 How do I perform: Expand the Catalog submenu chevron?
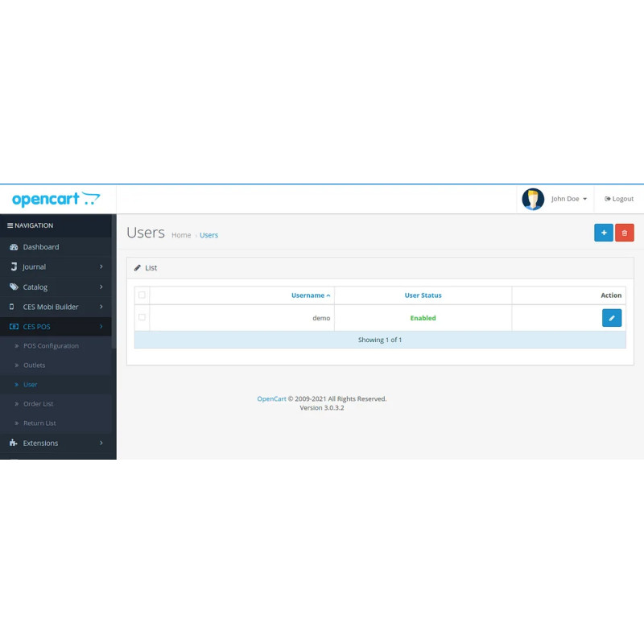[x=102, y=287]
